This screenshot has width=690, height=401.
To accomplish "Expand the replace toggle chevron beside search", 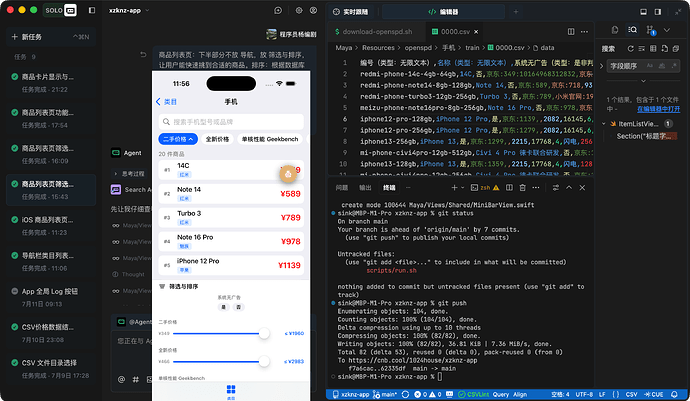I will click(x=602, y=66).
